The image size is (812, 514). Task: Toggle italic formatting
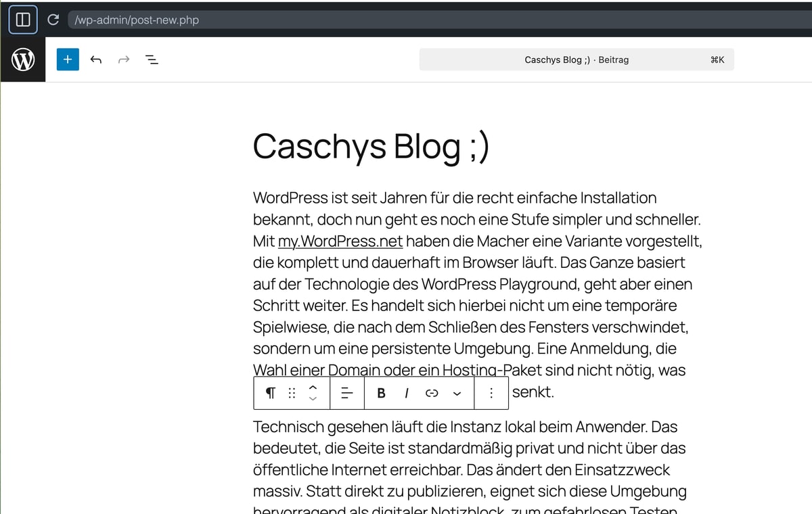[406, 392]
